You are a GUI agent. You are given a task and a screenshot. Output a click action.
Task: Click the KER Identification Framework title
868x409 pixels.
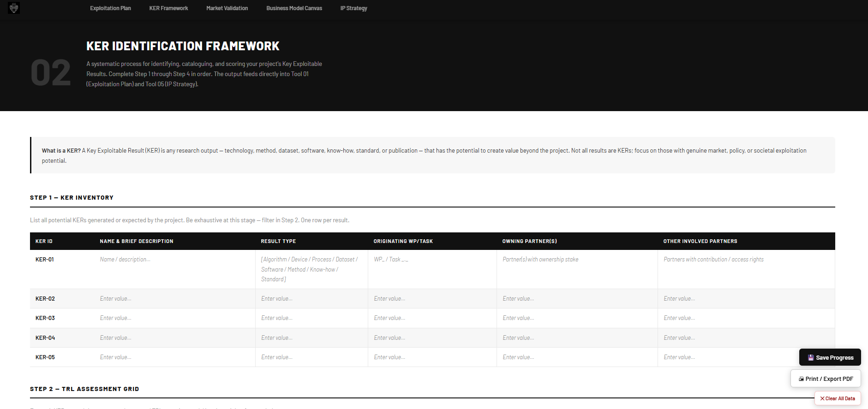(x=183, y=46)
